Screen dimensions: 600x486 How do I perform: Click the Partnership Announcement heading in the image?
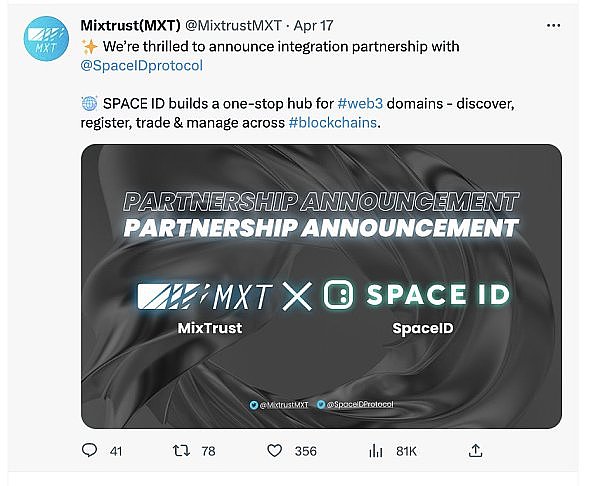point(320,226)
